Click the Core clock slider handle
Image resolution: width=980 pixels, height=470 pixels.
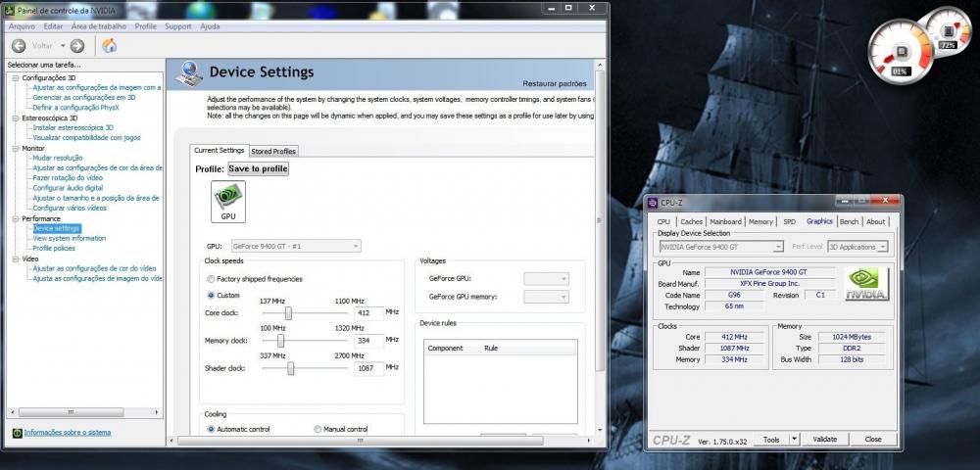tap(289, 312)
